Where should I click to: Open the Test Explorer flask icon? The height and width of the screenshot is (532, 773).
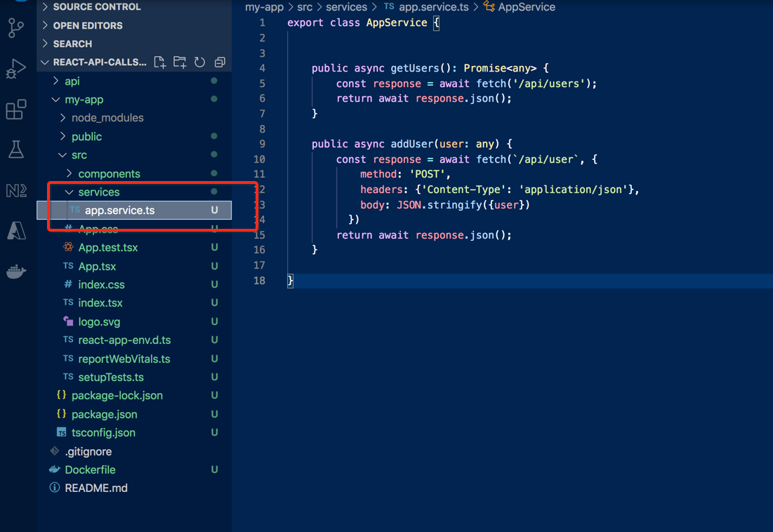click(x=17, y=149)
